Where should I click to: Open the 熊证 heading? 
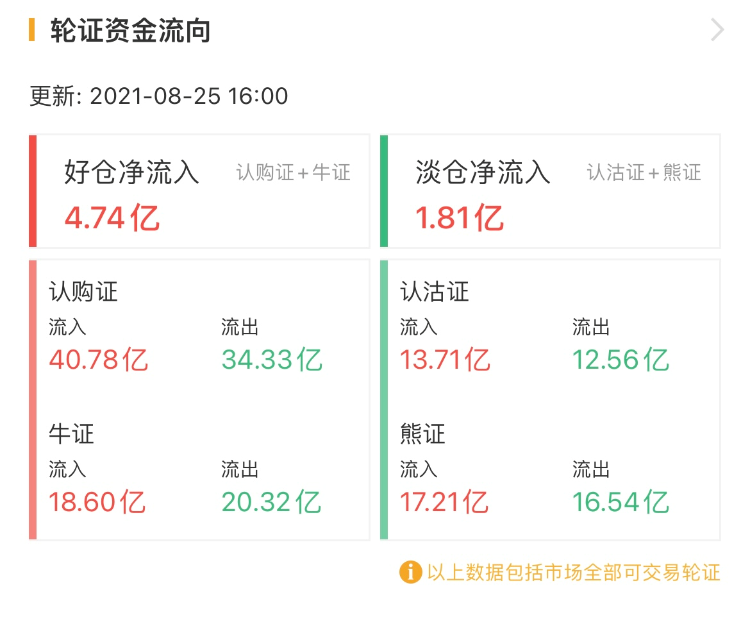[x=422, y=434]
